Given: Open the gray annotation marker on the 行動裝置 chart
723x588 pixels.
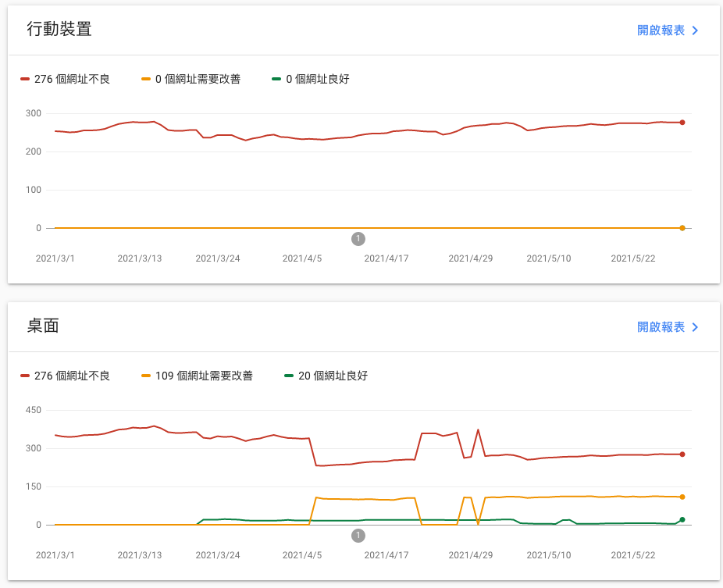Looking at the screenshot, I should 358,239.
